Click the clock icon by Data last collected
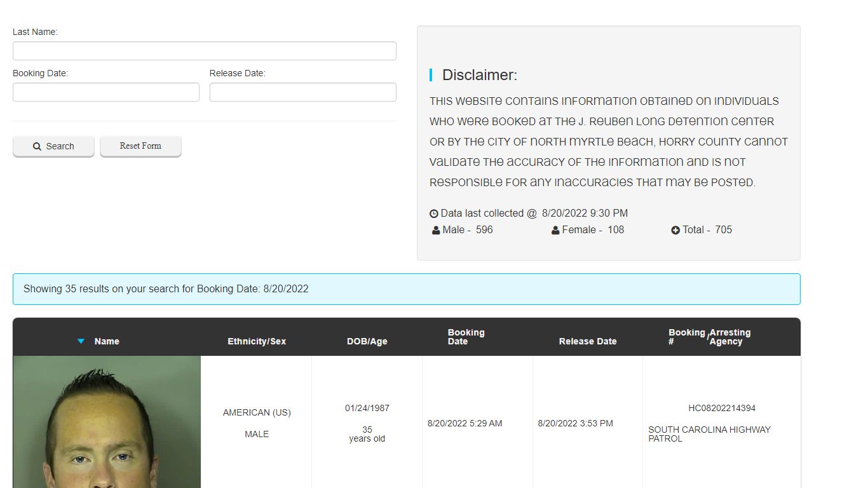 [x=434, y=213]
